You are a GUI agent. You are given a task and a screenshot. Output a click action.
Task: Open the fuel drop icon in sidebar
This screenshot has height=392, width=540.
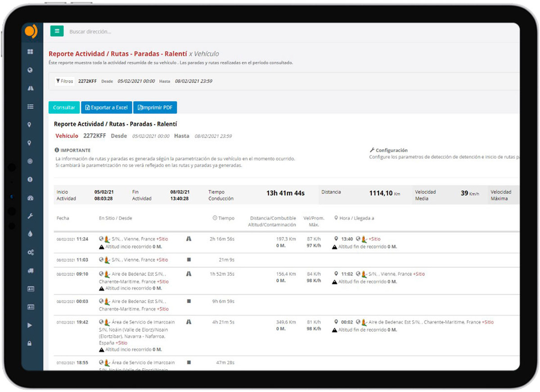[x=30, y=234]
